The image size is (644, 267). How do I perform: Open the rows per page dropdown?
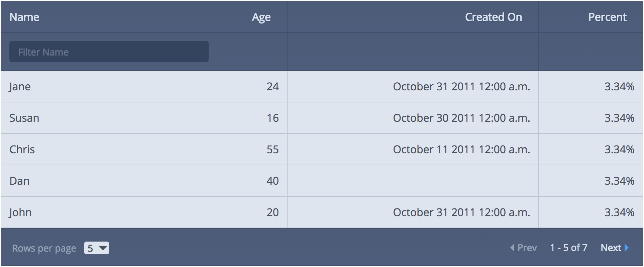pos(97,248)
